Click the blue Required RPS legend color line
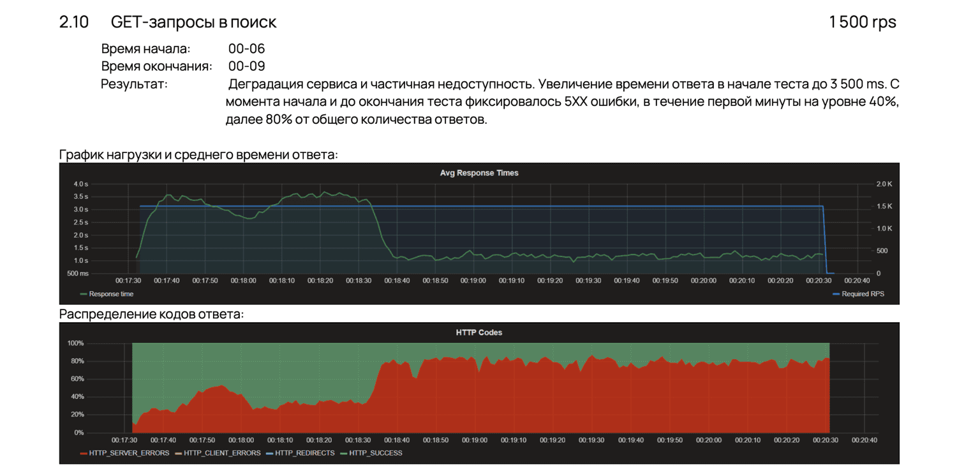 pyautogui.click(x=836, y=294)
